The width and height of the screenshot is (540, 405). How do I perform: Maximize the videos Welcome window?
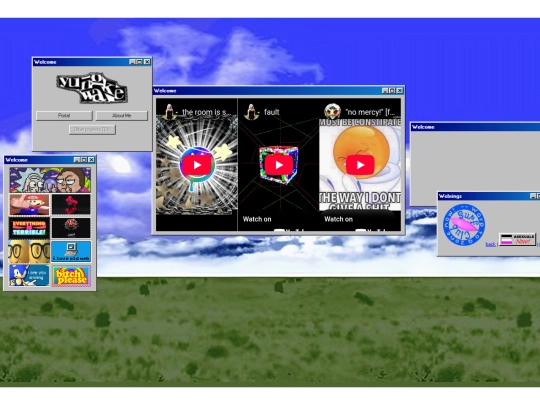tap(392, 91)
